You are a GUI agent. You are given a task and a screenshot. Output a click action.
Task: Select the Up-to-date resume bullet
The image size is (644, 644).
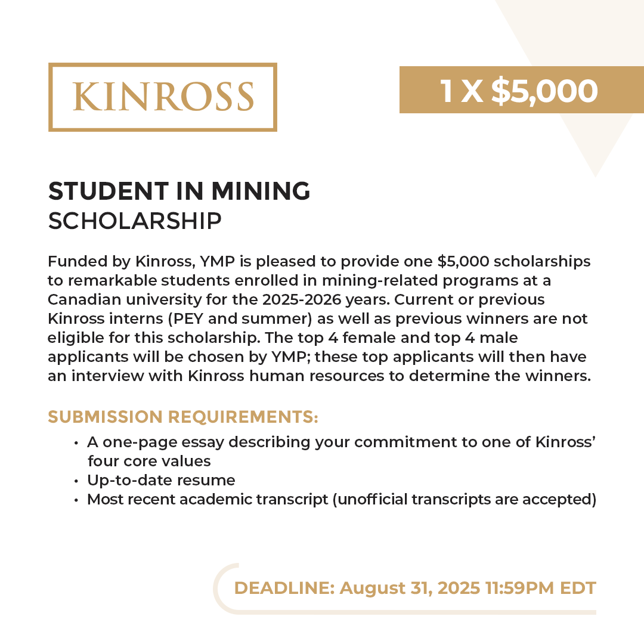point(161,480)
